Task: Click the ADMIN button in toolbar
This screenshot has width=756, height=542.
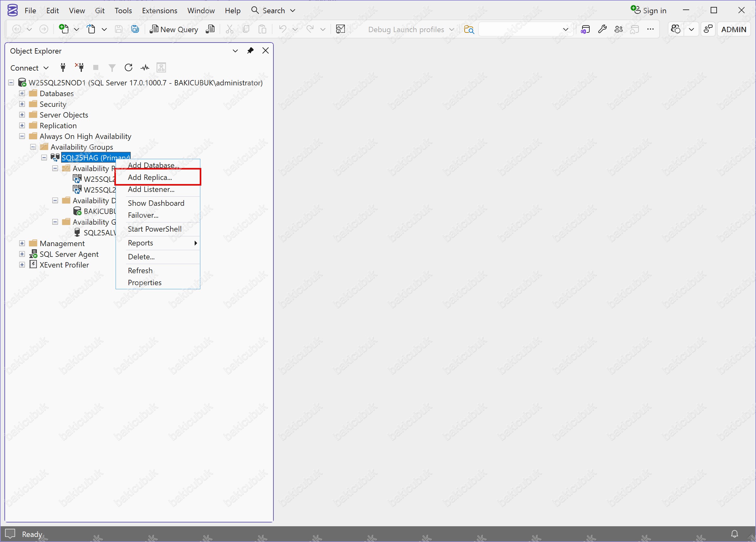Action: (x=733, y=29)
